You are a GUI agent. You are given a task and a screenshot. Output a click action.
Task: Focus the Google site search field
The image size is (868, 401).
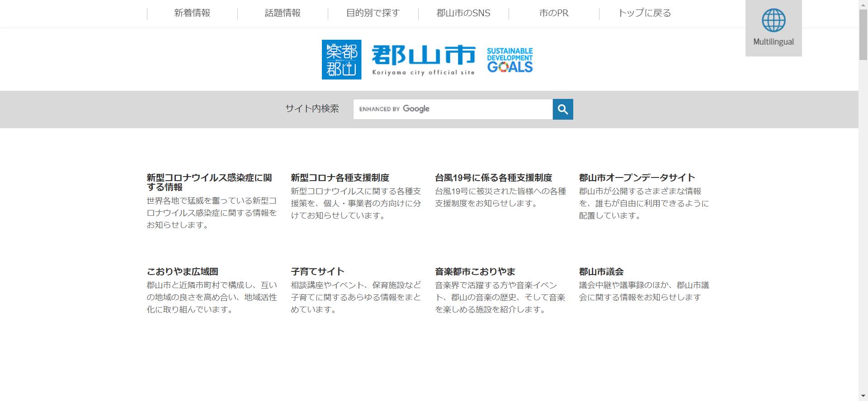click(x=452, y=109)
